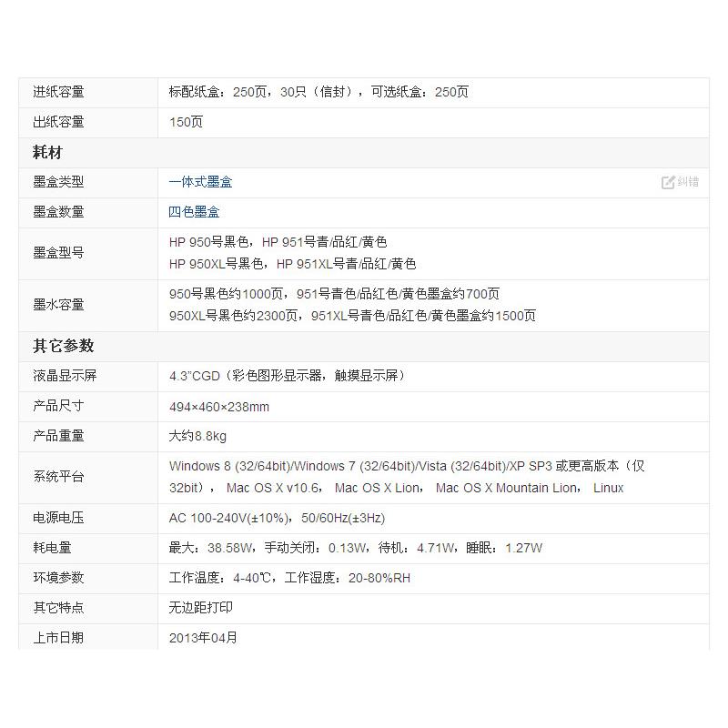Click the 4.3"CGD display value
This screenshot has width=728, height=728.
[288, 376]
